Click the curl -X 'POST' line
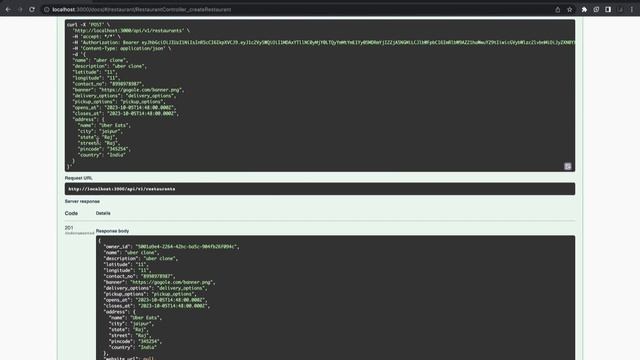 pyautogui.click(x=88, y=24)
